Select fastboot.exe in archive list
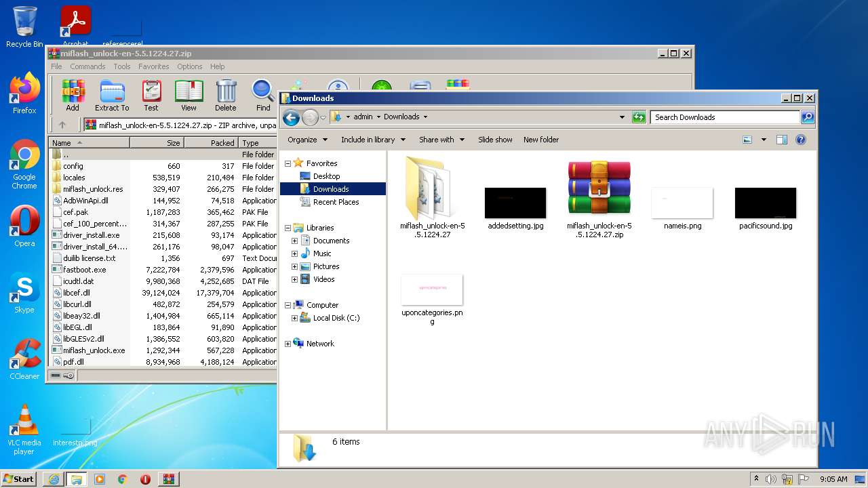Image resolution: width=868 pixels, height=488 pixels. click(84, 270)
